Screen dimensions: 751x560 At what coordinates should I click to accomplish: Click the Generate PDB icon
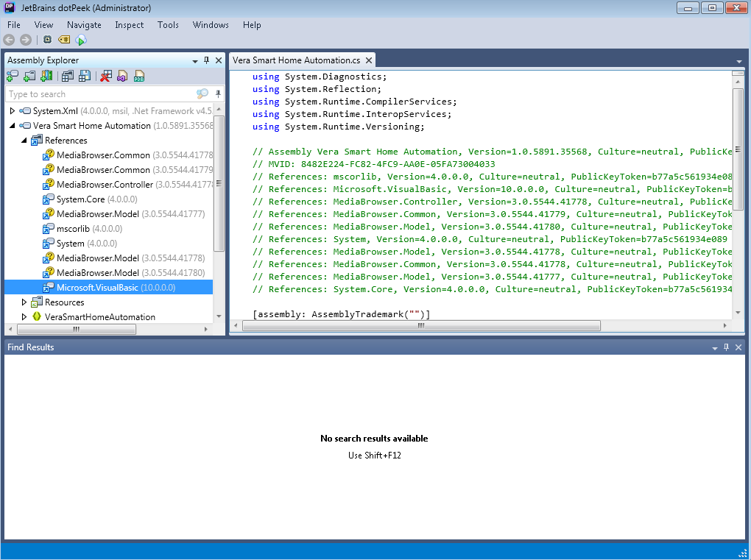[x=139, y=76]
